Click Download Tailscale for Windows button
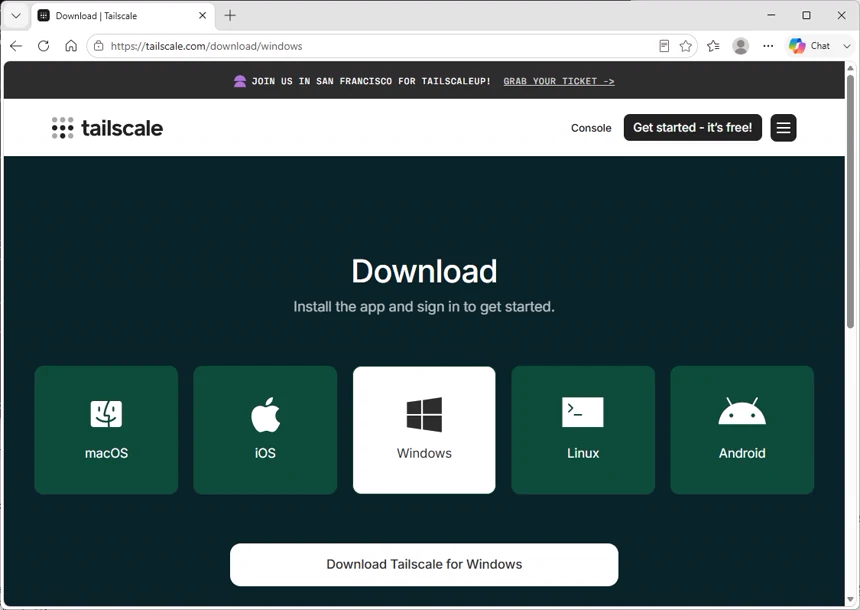The width and height of the screenshot is (860, 610). click(x=424, y=564)
